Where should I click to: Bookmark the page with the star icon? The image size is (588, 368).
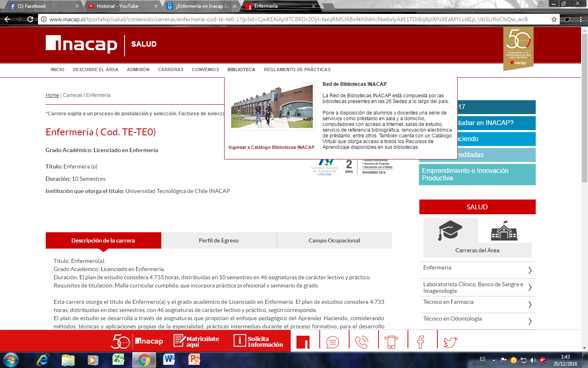coord(554,19)
